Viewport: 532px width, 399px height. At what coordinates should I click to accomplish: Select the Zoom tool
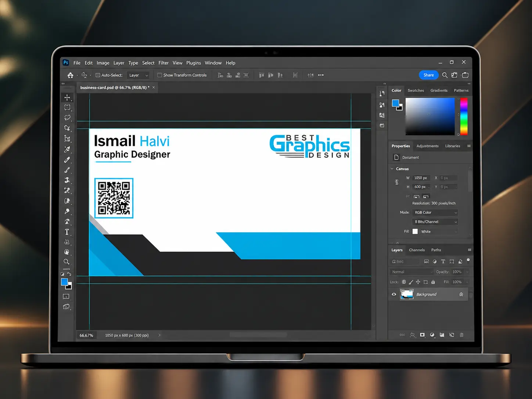[66, 262]
